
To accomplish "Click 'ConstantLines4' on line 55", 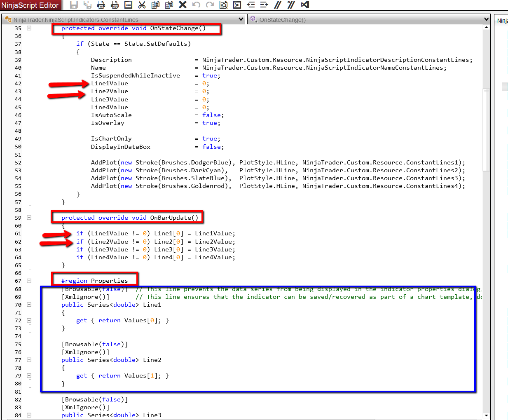I will (x=432, y=186).
